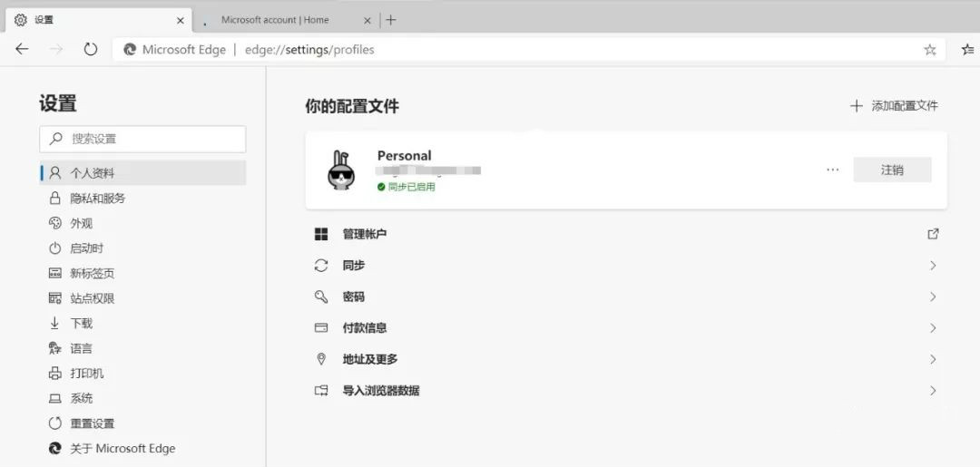Switch to Microsoft account | Home tab
This screenshot has height=467, width=980.
tap(284, 20)
